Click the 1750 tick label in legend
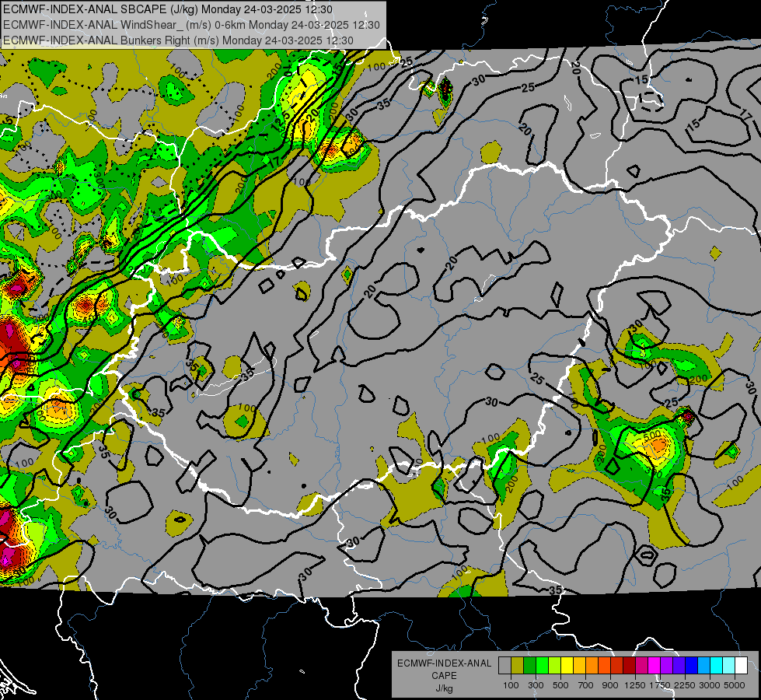This screenshot has height=700, width=761. 660,685
